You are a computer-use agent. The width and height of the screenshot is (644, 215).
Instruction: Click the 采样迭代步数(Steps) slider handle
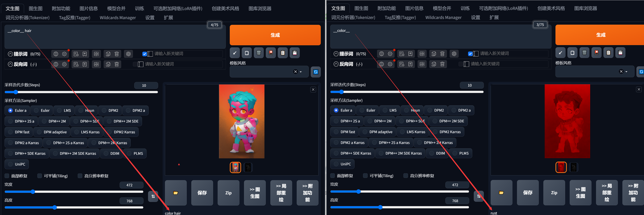point(16,92)
